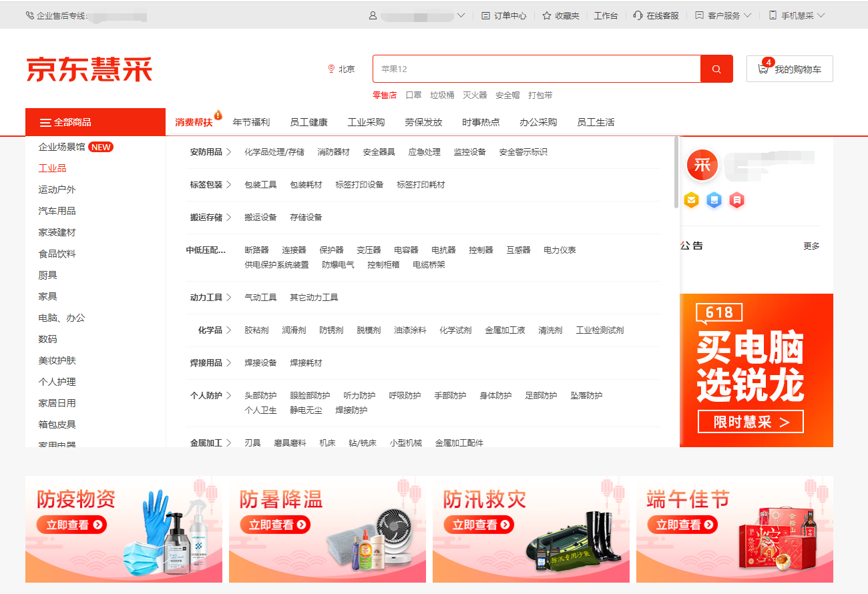Screen dimensions: 868x594
Task: Open 更多 link next to announcements
Action: pos(811,246)
